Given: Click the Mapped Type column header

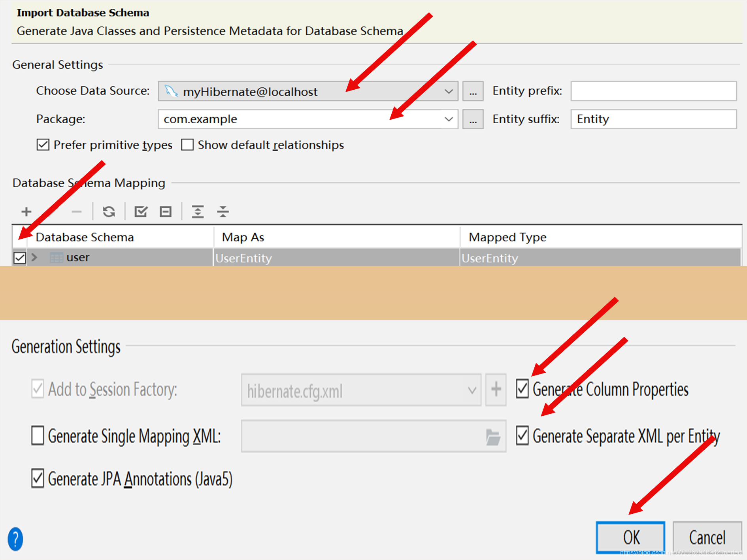Looking at the screenshot, I should point(601,237).
